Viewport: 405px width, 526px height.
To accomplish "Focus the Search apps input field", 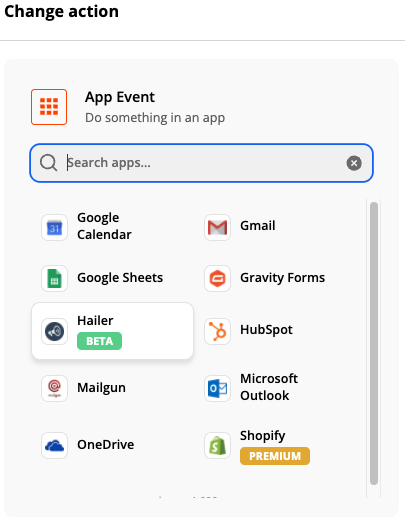I will point(201,163).
